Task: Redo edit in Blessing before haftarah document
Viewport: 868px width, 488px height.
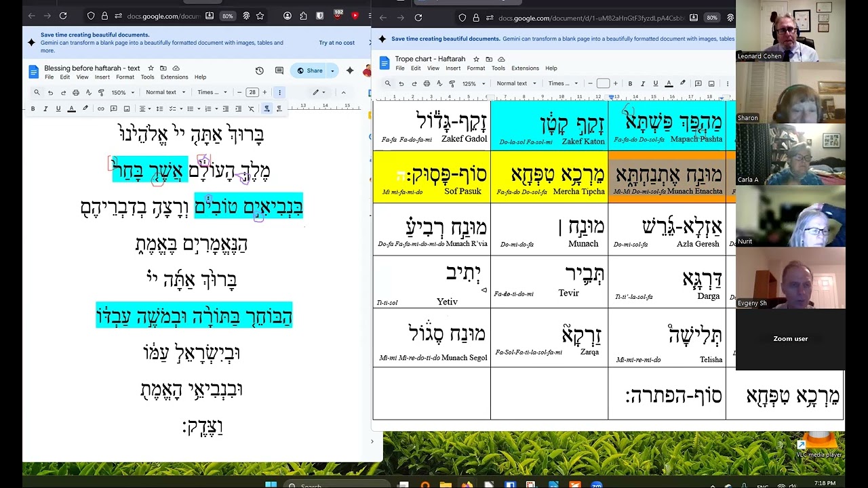Action: [x=63, y=92]
